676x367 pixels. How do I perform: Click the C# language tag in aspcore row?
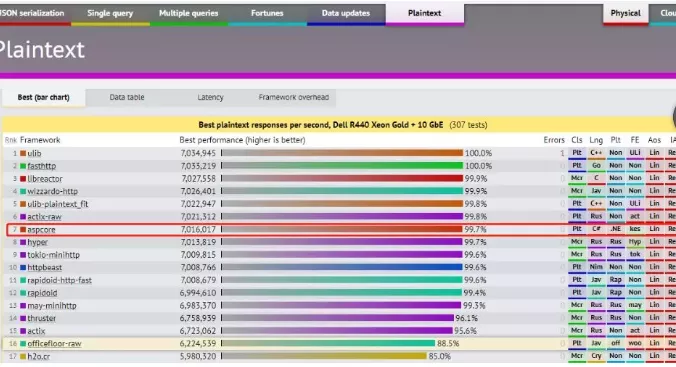pos(596,229)
